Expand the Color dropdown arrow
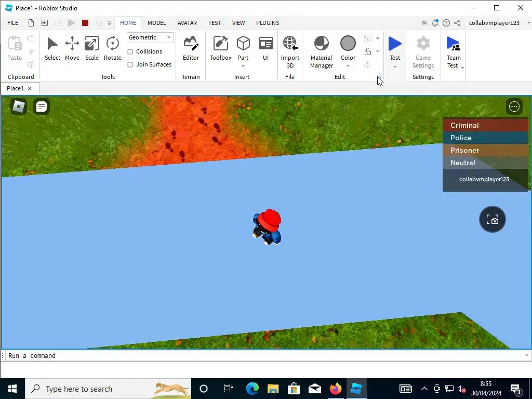 point(348,66)
